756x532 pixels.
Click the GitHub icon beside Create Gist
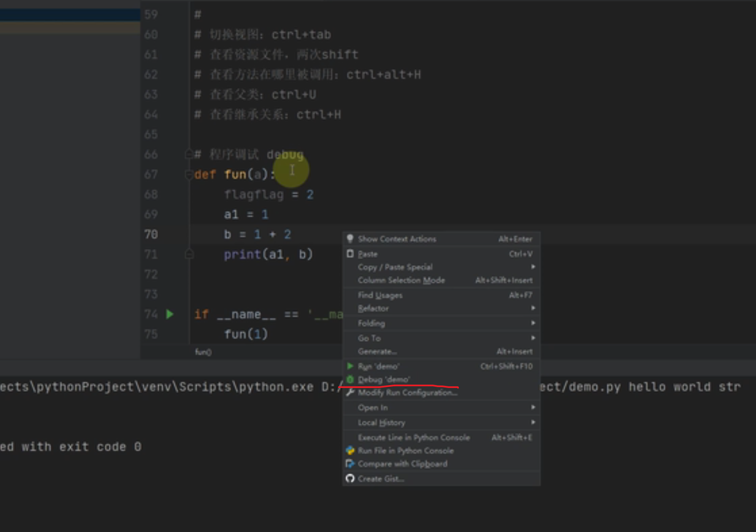click(x=350, y=479)
